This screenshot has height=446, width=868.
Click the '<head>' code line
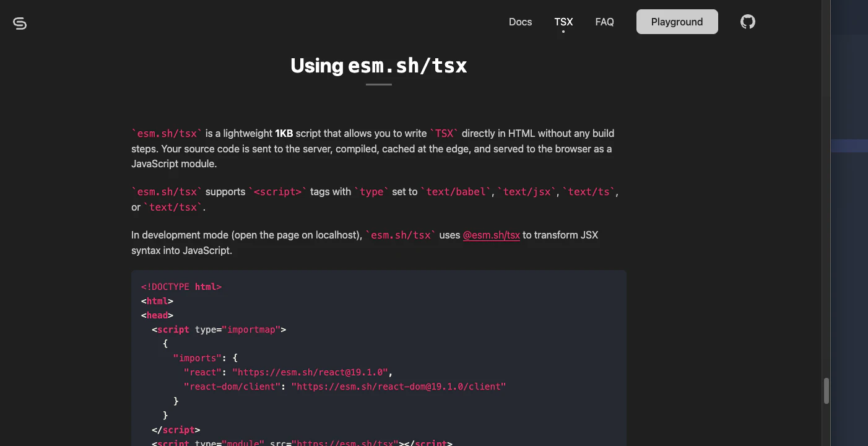(x=157, y=315)
